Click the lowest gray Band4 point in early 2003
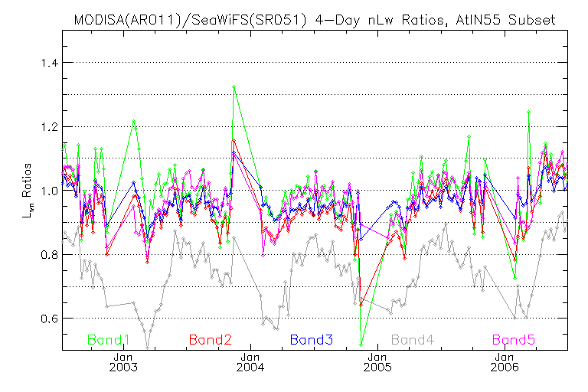 [x=147, y=348]
